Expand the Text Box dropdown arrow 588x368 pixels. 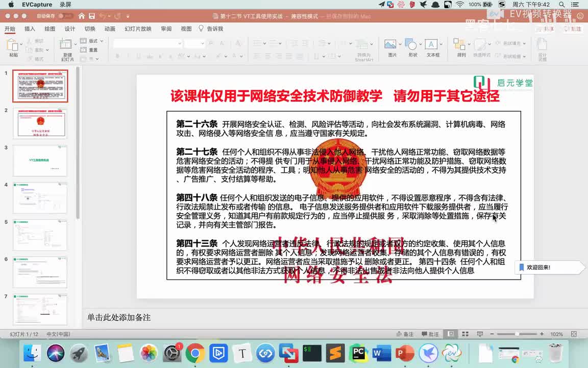441,44
